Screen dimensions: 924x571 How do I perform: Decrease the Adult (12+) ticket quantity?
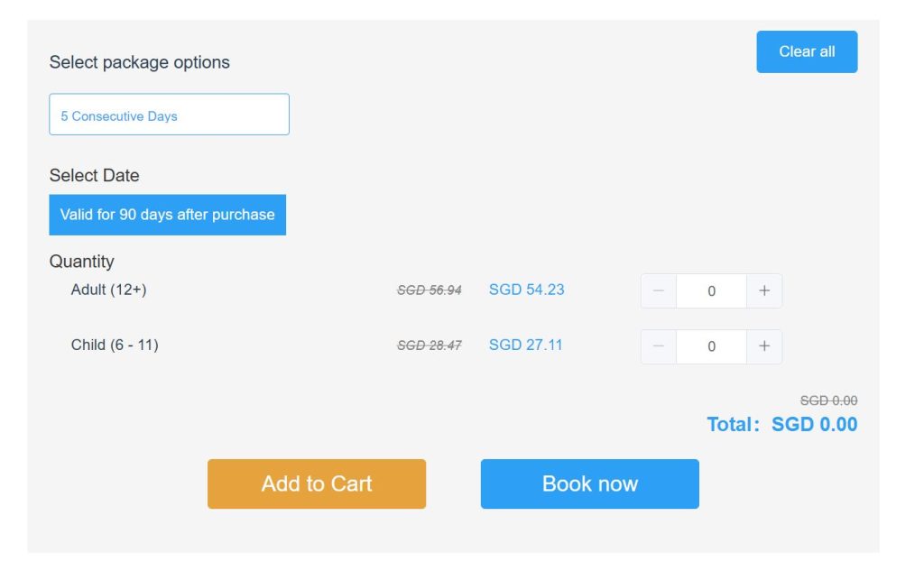659,290
